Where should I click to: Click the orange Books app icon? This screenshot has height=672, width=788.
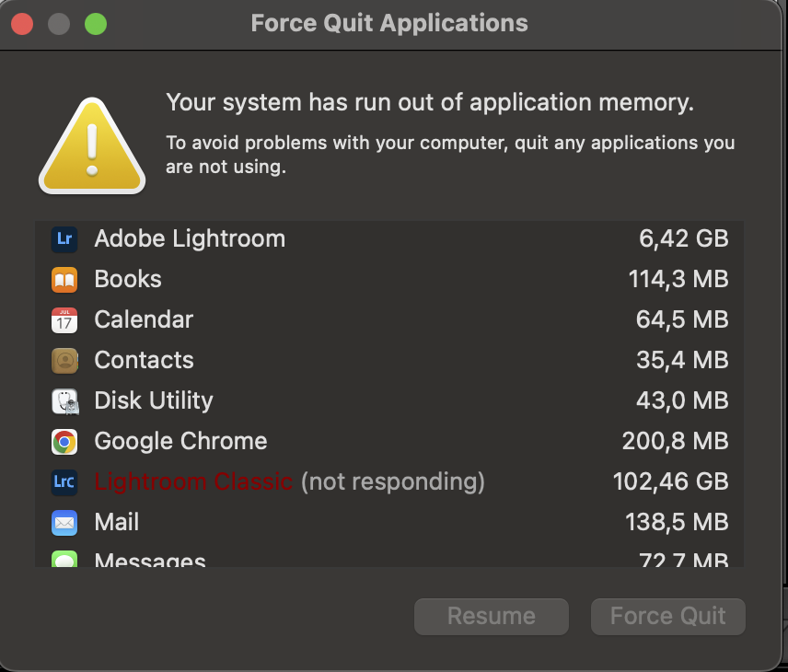[64, 280]
